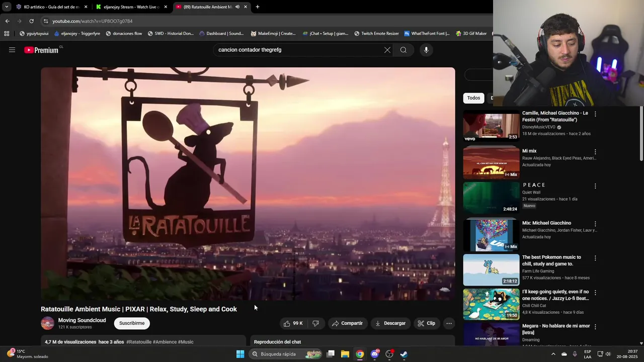Open the Moving Soundcloud channel avatar
The height and width of the screenshot is (362, 644).
(48, 323)
